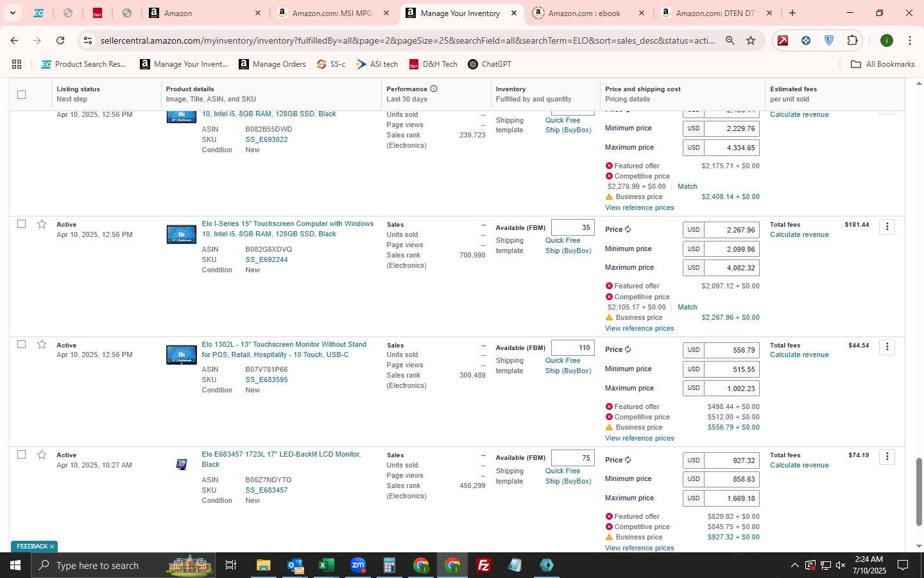
Task: Open the Elo 1302L 13" Touchscreen Monitor title link
Action: click(284, 349)
